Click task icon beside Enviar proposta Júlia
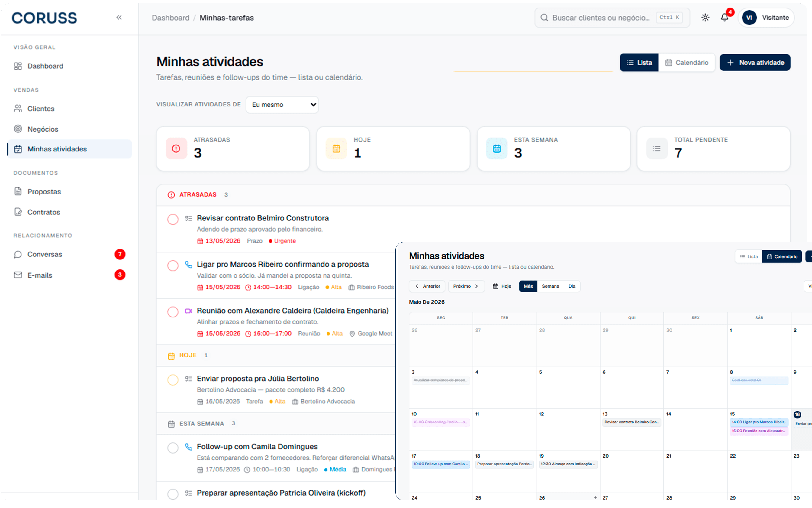 pos(188,379)
